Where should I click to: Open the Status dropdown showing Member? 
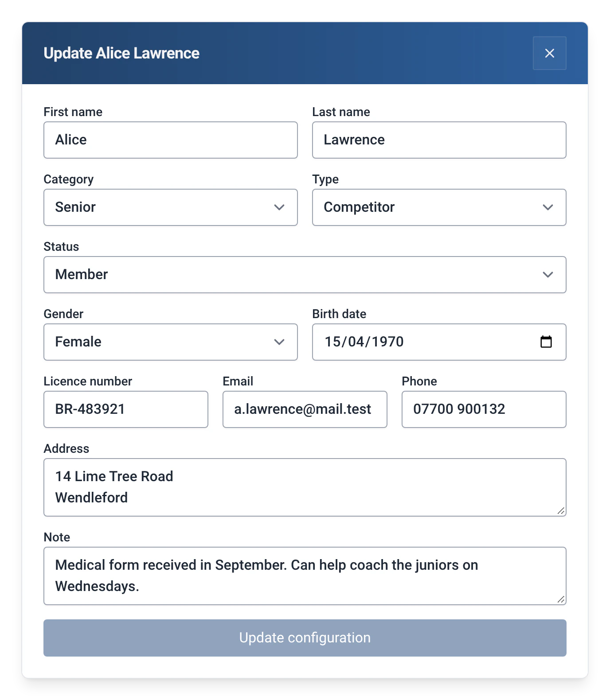click(305, 275)
